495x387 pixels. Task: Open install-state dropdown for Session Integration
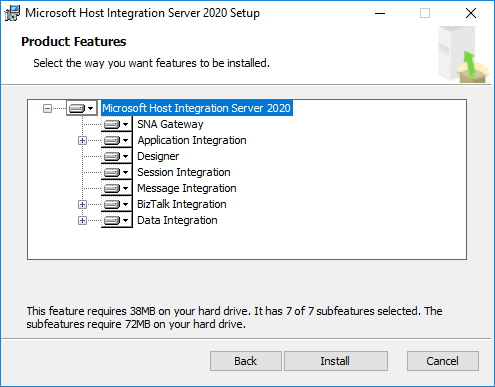(117, 172)
